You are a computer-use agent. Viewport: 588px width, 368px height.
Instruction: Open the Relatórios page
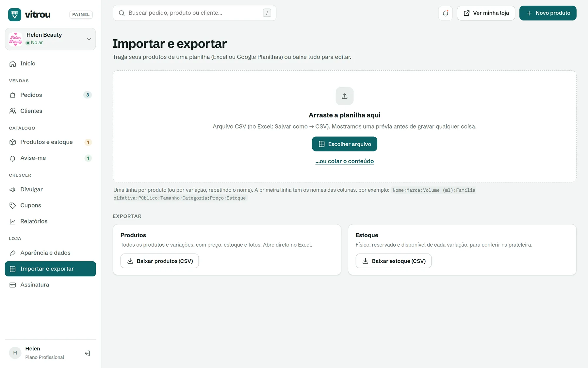tap(50, 221)
